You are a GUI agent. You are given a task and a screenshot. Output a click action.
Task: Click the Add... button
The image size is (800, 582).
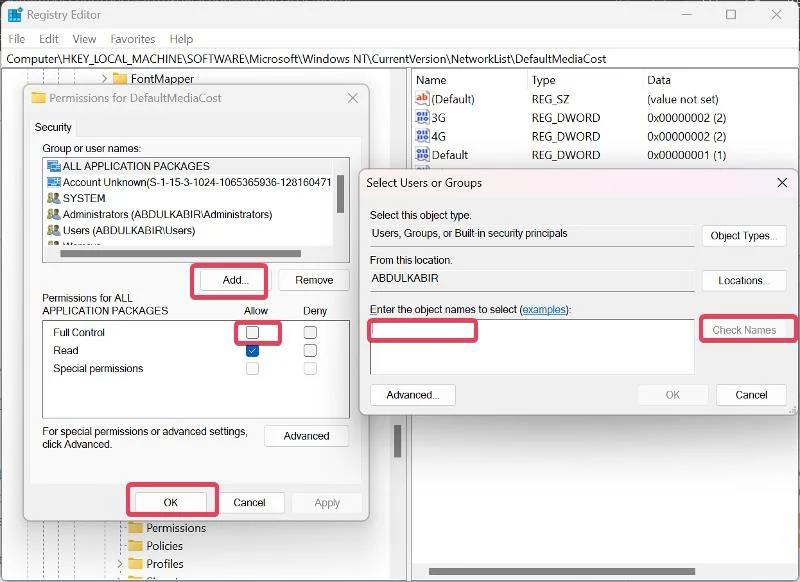click(x=235, y=280)
